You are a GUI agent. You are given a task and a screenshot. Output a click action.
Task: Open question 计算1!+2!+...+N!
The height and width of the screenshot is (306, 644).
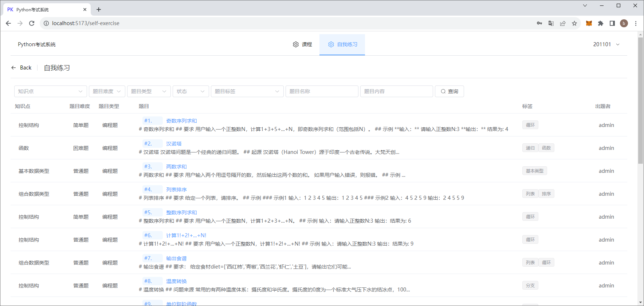[186, 235]
